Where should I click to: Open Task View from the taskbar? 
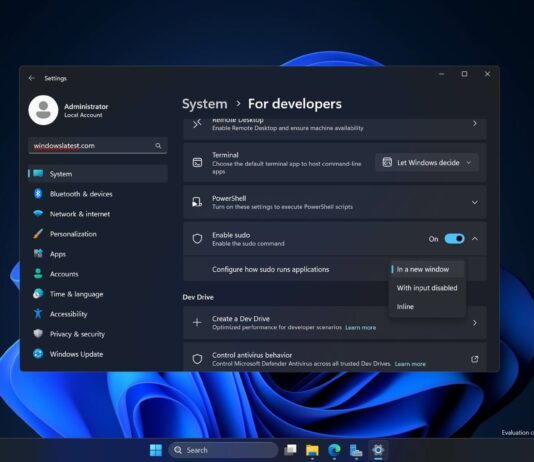[290, 450]
